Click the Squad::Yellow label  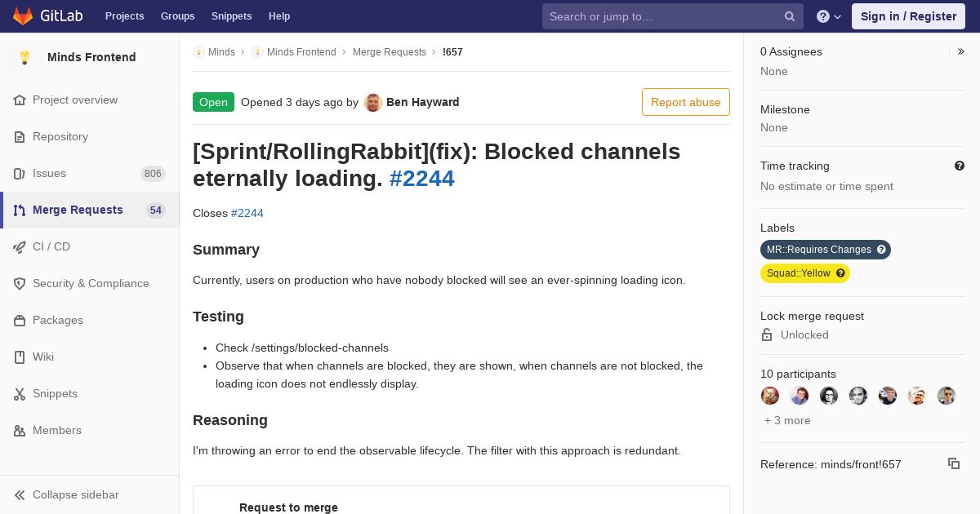click(x=805, y=273)
